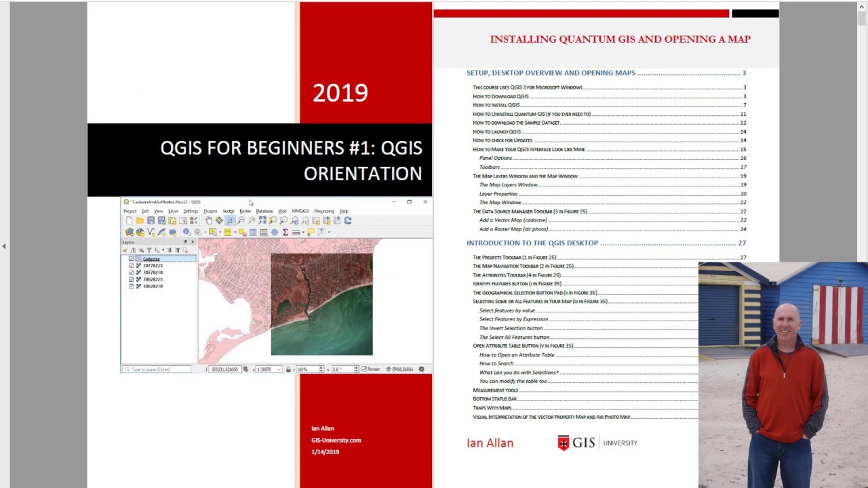
Task: Click the Processing Toolbox gear icon
Action: point(275,232)
